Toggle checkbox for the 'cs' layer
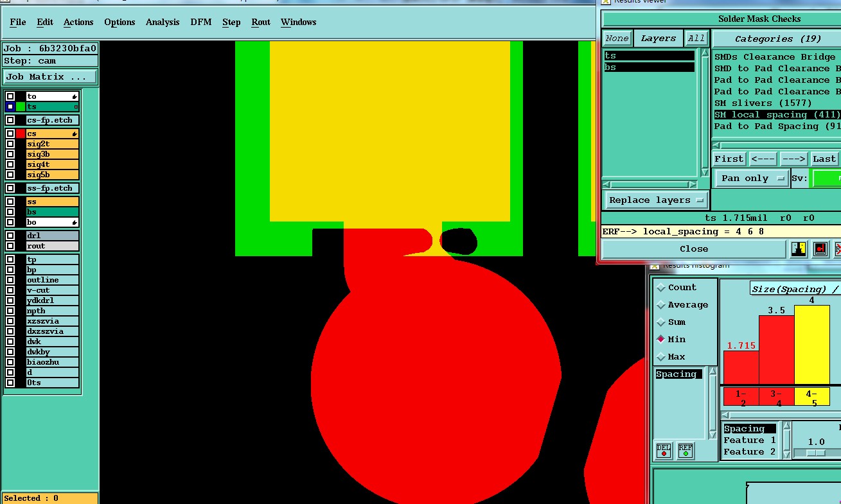Screen dimensions: 841x504 (x=10, y=134)
